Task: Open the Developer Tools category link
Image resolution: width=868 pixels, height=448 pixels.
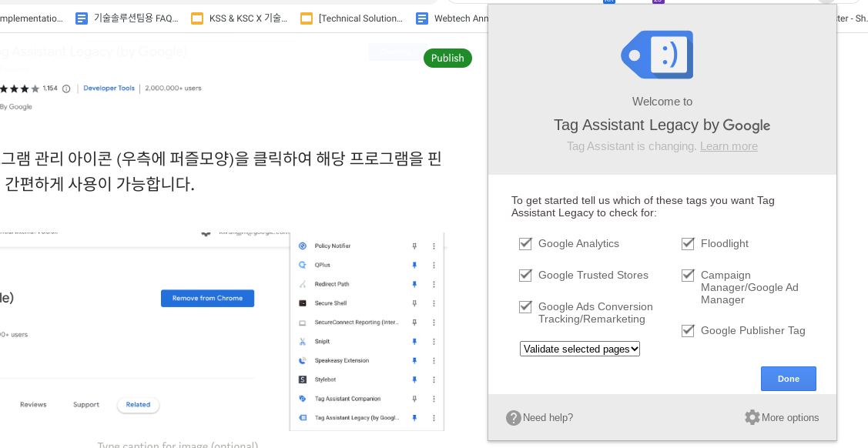Action: [x=109, y=88]
